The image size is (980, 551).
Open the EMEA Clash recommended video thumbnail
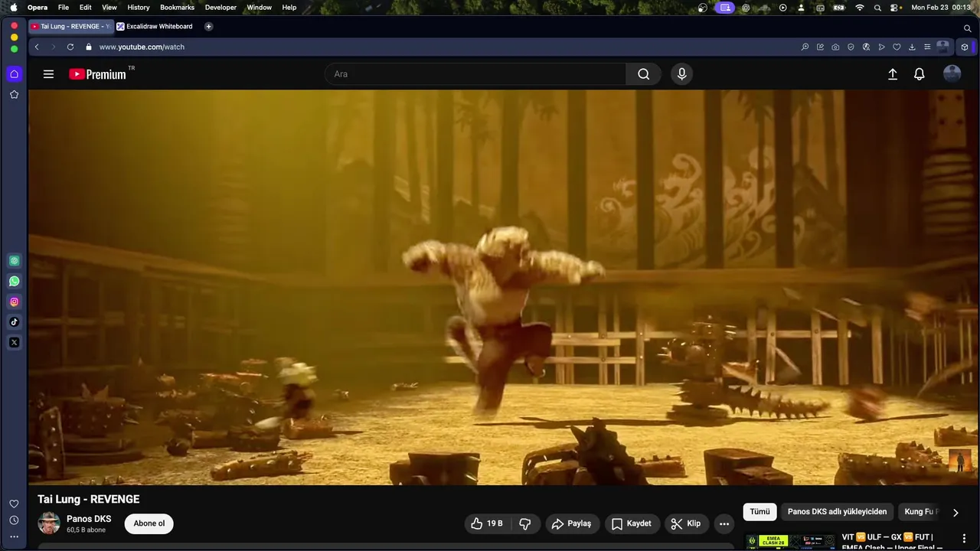click(790, 542)
